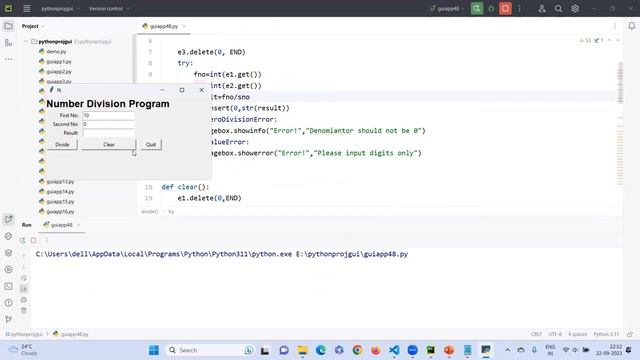640x360 pixels.
Task: Click the PyCharm logo icon in title bar
Action: [x=8, y=8]
